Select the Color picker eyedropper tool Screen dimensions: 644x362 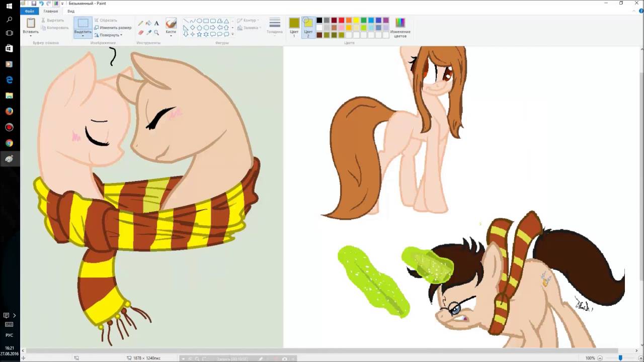click(148, 32)
